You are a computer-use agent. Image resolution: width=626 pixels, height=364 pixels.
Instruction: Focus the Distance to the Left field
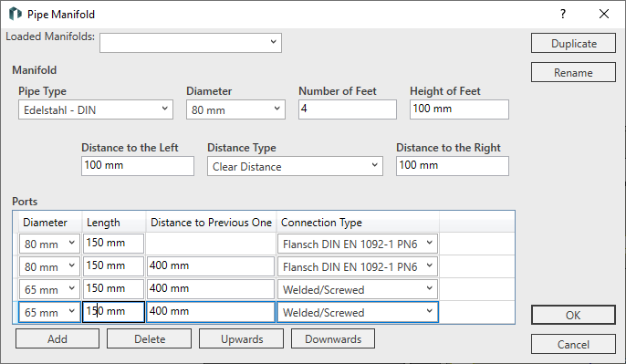click(x=138, y=166)
